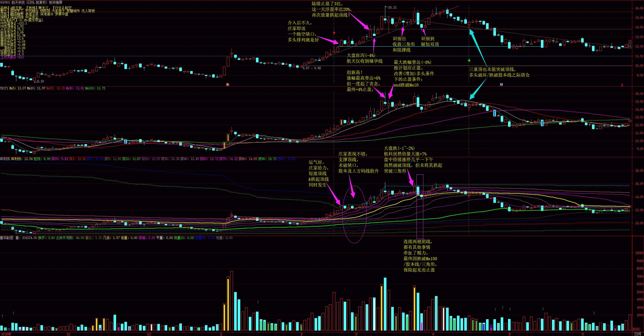Click the 全换手周期: 46.00 value
644x336 pixels.
point(70,238)
